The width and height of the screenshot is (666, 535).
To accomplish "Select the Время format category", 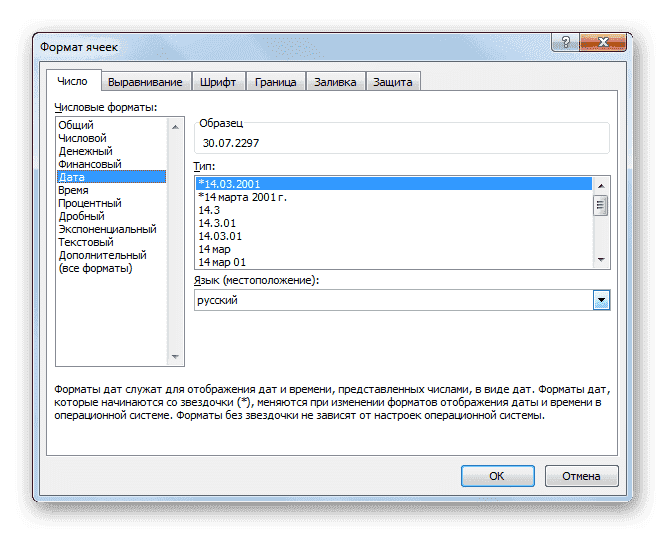I will [111, 190].
